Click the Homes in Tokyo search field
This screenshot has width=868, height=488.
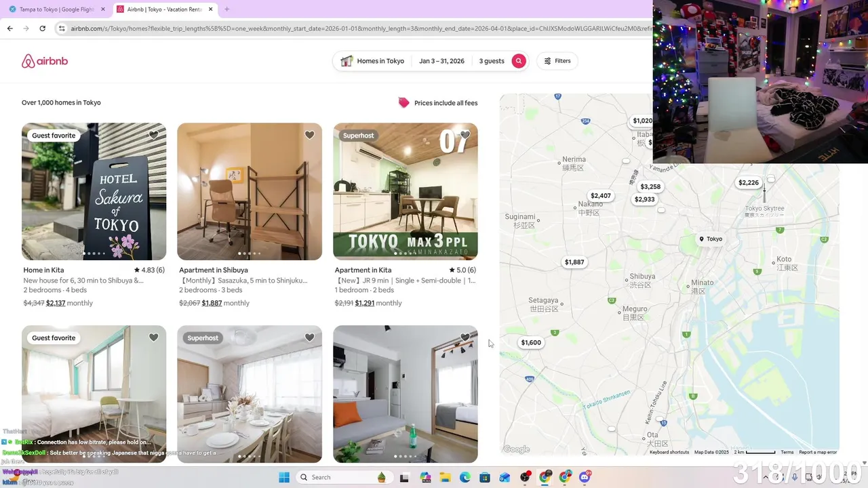point(373,61)
